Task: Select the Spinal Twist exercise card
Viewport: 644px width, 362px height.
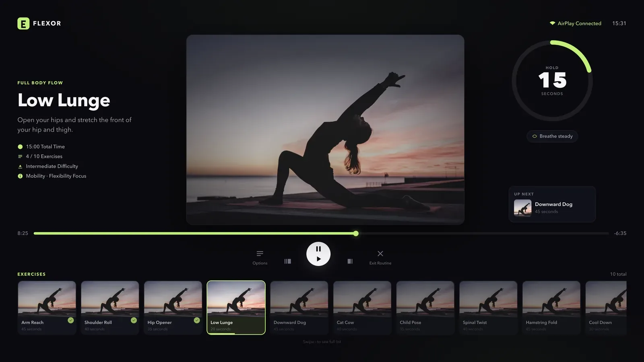Action: click(x=488, y=308)
